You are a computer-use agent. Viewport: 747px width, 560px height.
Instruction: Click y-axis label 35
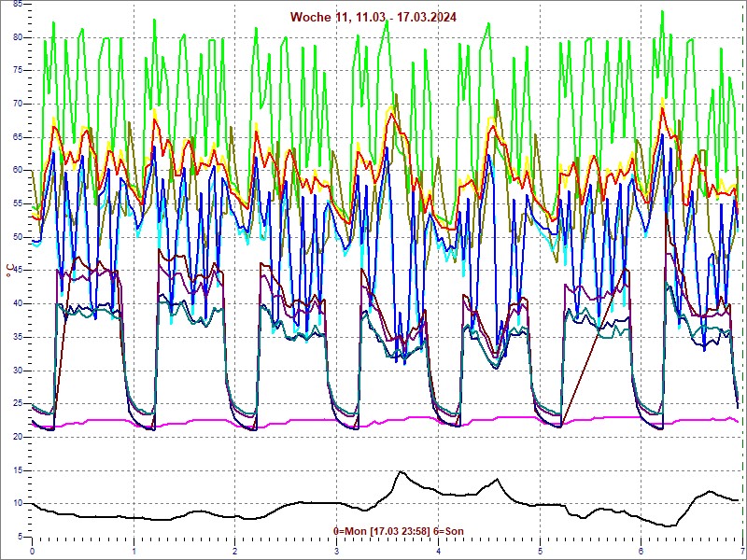(17, 337)
